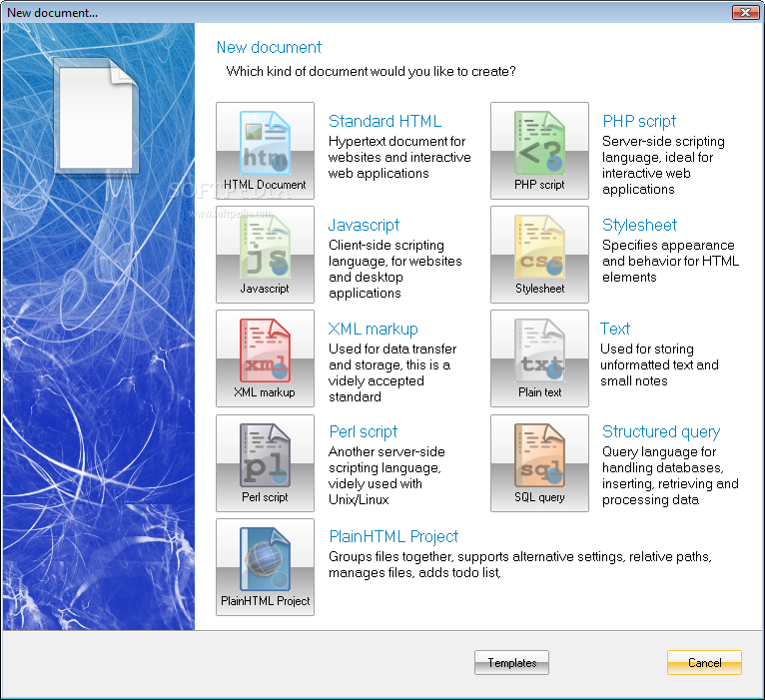Click 'Which kind of document' question text
This screenshot has height=700, width=765.
point(371,71)
